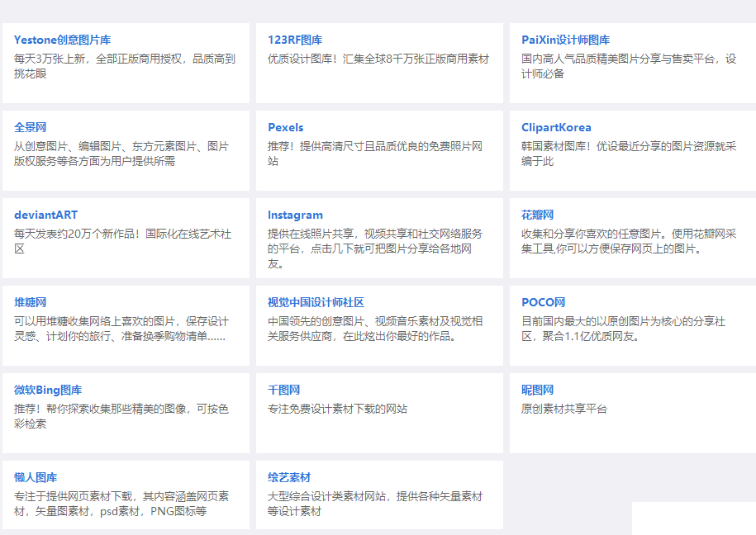756x535 pixels.
Task: Open the 123RF图库 link
Action: pos(295,40)
